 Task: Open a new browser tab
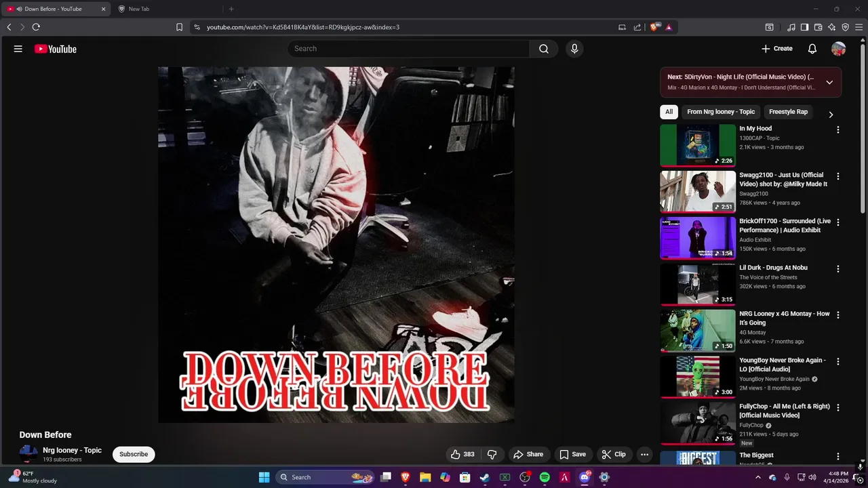pos(231,9)
